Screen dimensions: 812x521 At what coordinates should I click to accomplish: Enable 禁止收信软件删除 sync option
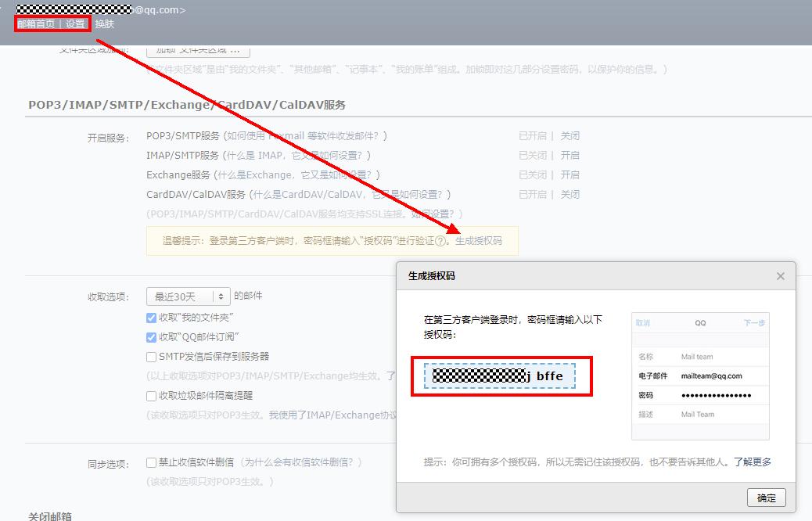tap(150, 462)
